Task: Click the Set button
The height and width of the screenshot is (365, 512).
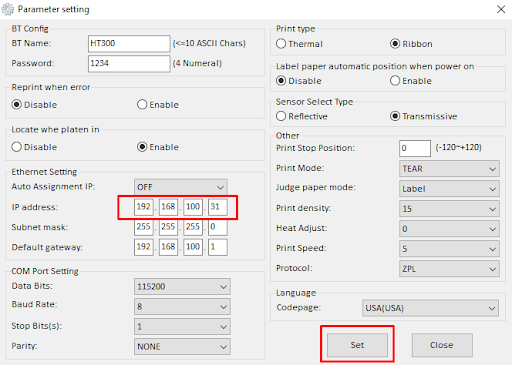Action: (x=357, y=345)
